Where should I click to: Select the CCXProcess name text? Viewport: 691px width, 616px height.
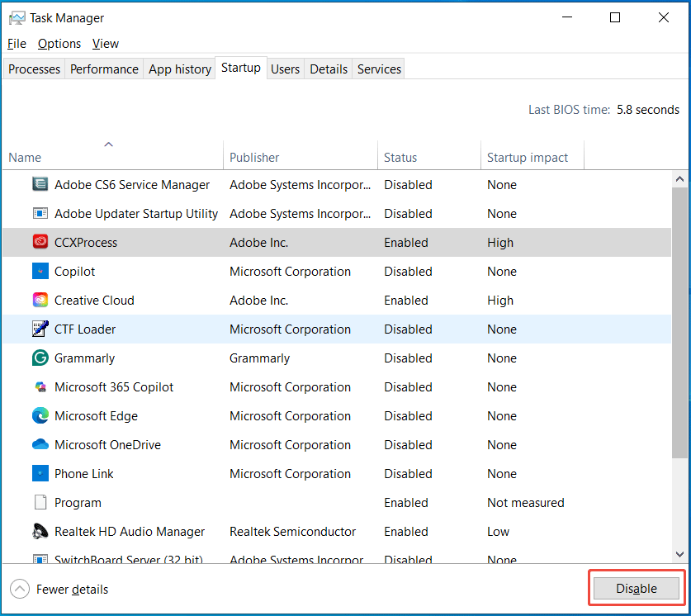(86, 242)
